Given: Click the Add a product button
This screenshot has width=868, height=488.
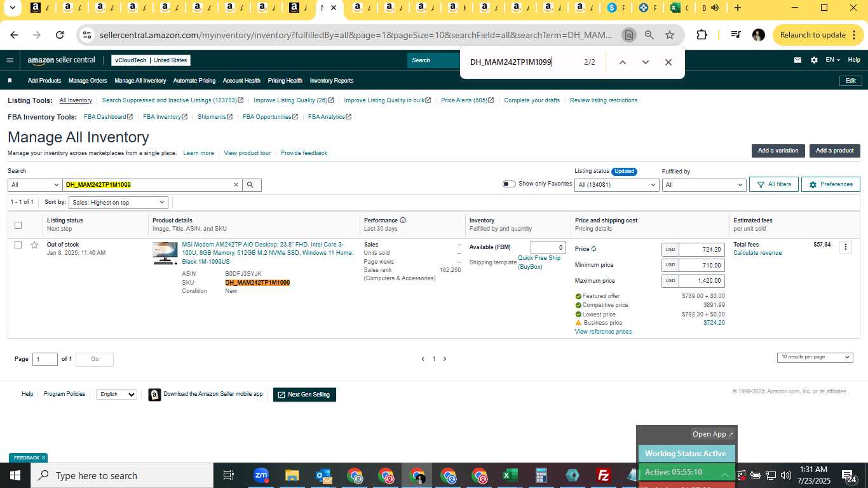Looking at the screenshot, I should tap(834, 151).
